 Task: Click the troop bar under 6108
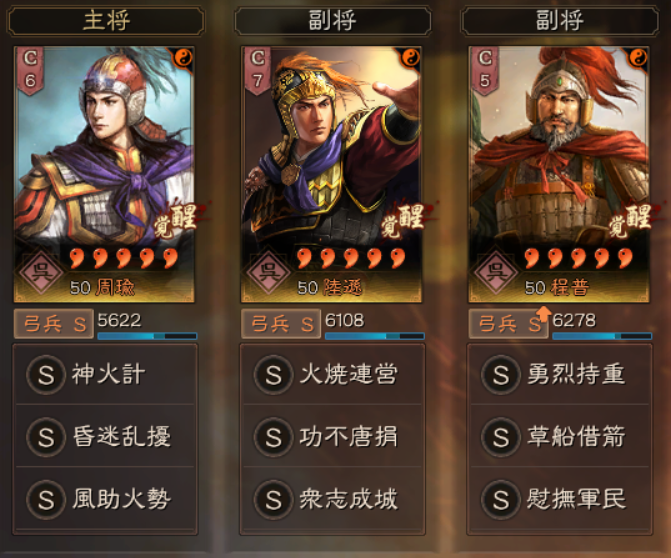tap(374, 336)
